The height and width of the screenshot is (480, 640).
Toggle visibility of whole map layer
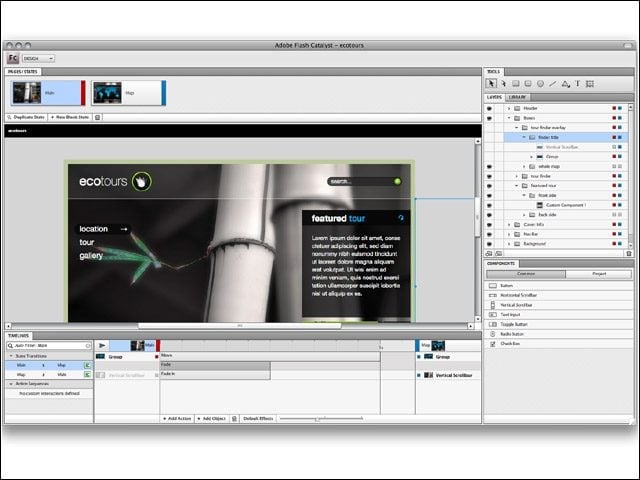(x=489, y=167)
